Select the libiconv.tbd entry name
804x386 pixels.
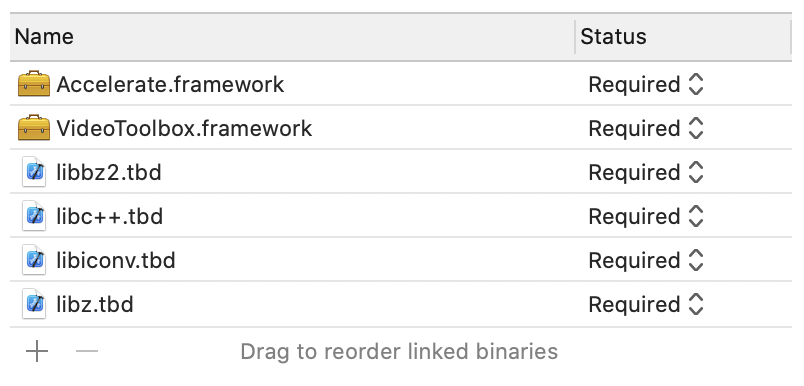pos(116,261)
